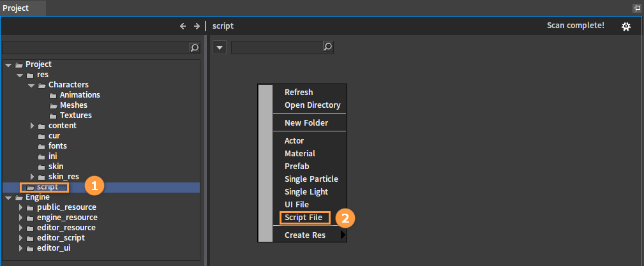Click Refresh in the context menu

tap(299, 92)
